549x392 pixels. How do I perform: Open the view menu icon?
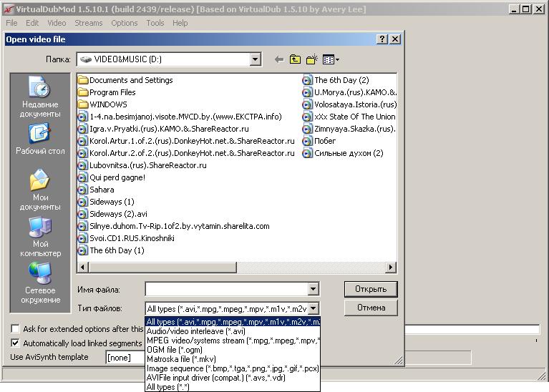(331, 59)
